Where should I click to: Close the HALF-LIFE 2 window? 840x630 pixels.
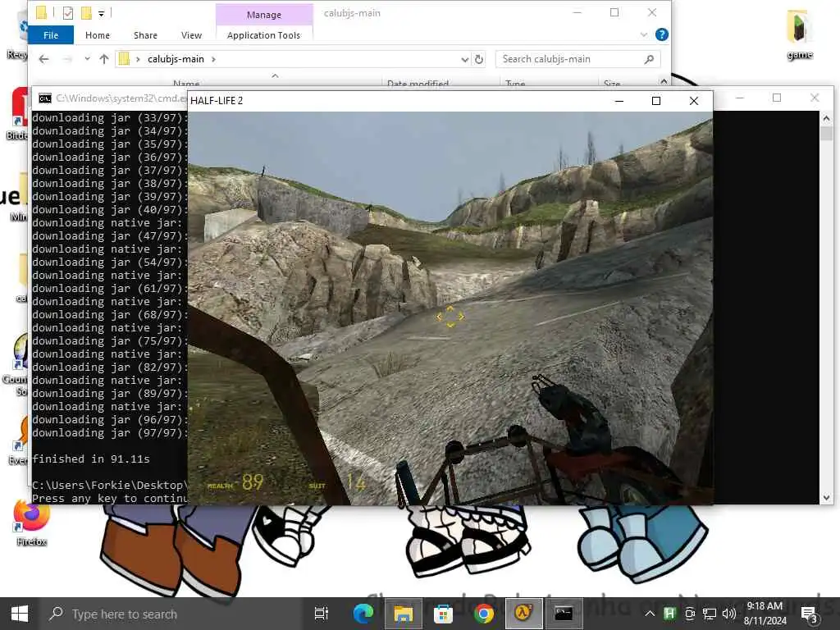(694, 101)
